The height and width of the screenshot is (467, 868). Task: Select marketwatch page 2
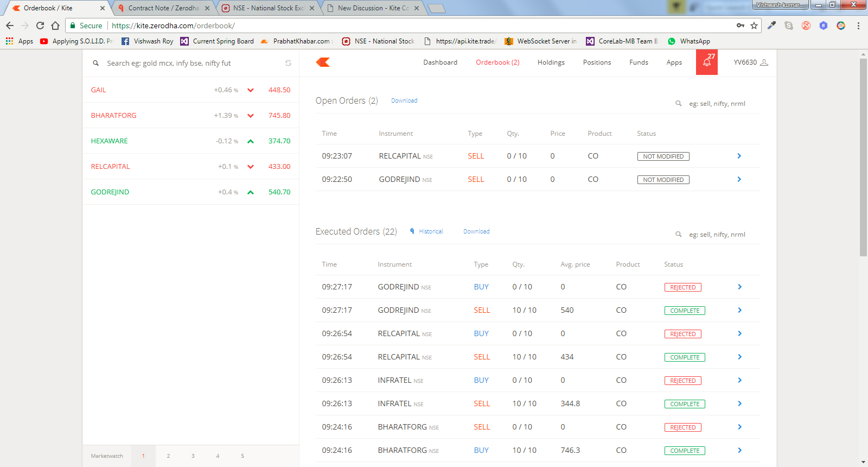tap(168, 456)
